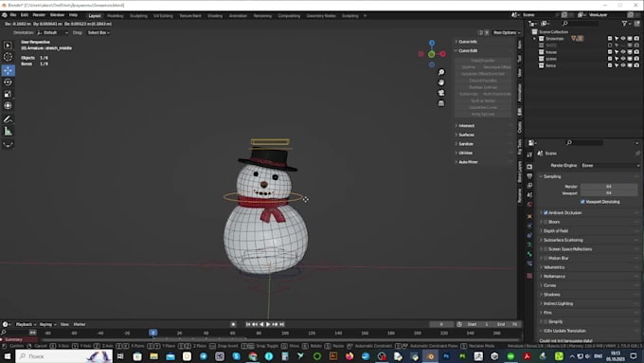Open the View Layer properties tab icon
The width and height of the screenshot is (644, 363).
(x=529, y=186)
